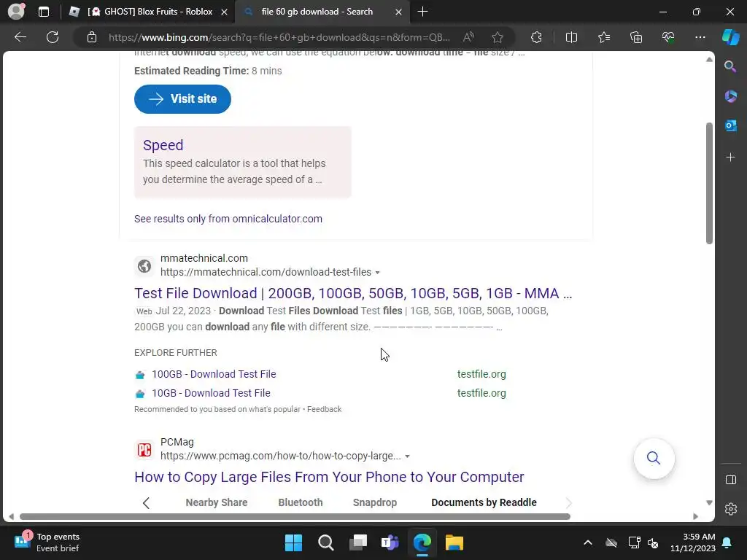Open the testfile.org source for 100GB

click(481, 374)
